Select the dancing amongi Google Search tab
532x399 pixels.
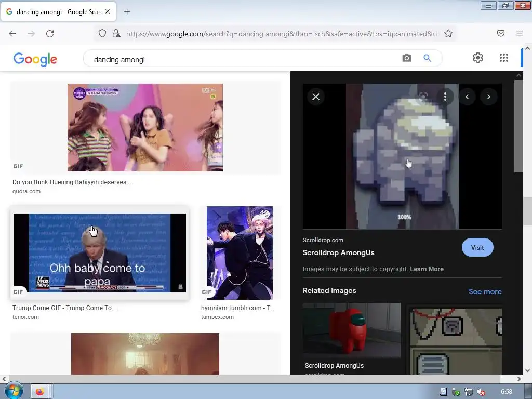click(58, 12)
